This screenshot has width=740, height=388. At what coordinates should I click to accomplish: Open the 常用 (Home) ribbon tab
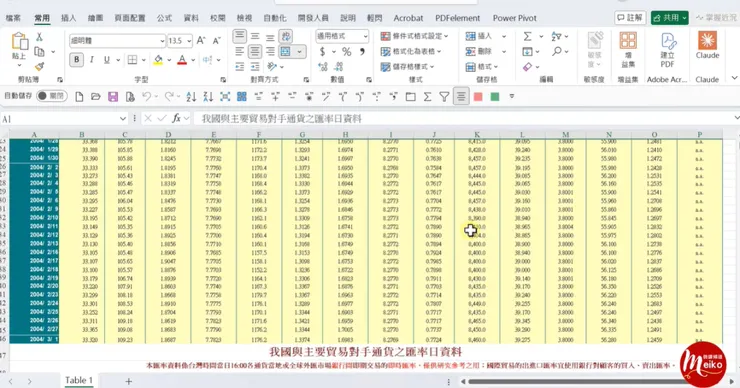pyautogui.click(x=42, y=18)
